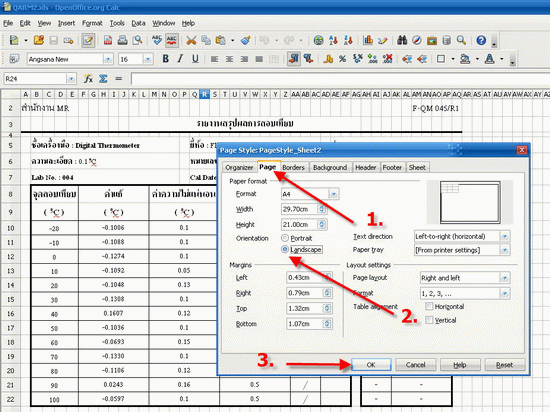Image resolution: width=550 pixels, height=412 pixels.
Task: Click the Bottom margin field
Action: click(x=304, y=324)
